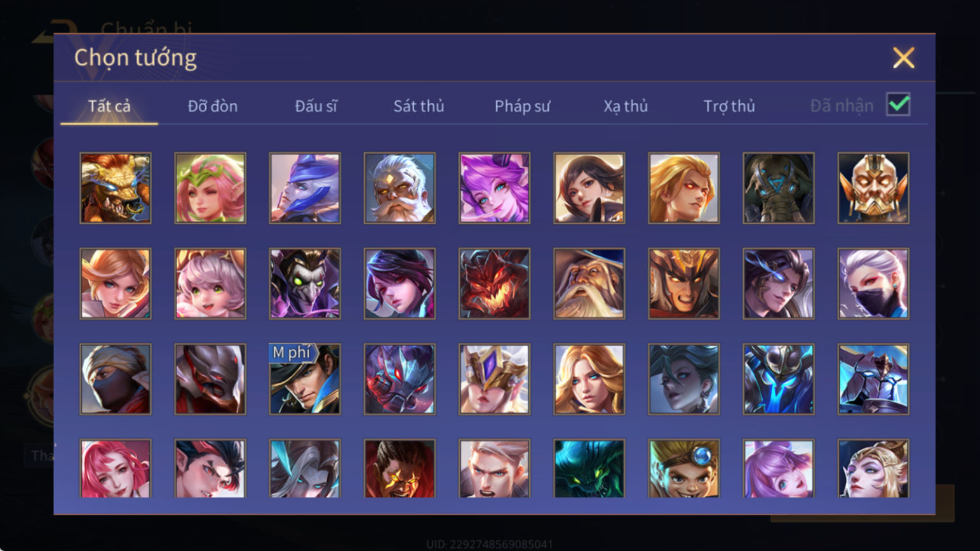Close the Chọn tướng dialog

tap(903, 58)
